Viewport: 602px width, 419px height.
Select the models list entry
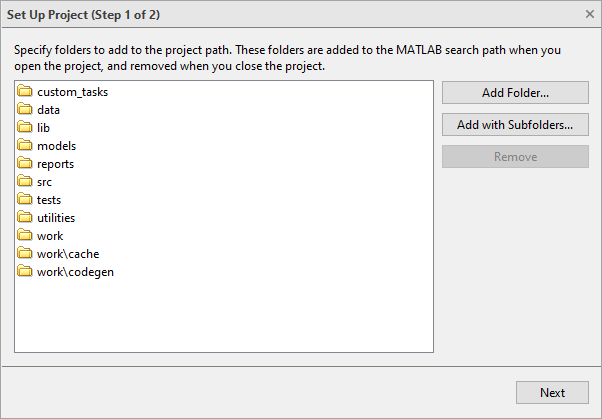(56, 146)
